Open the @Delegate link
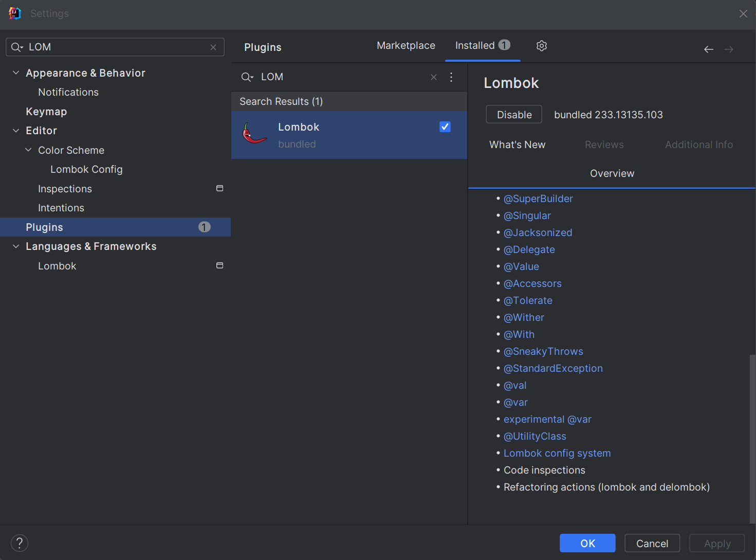756x560 pixels. pos(529,249)
